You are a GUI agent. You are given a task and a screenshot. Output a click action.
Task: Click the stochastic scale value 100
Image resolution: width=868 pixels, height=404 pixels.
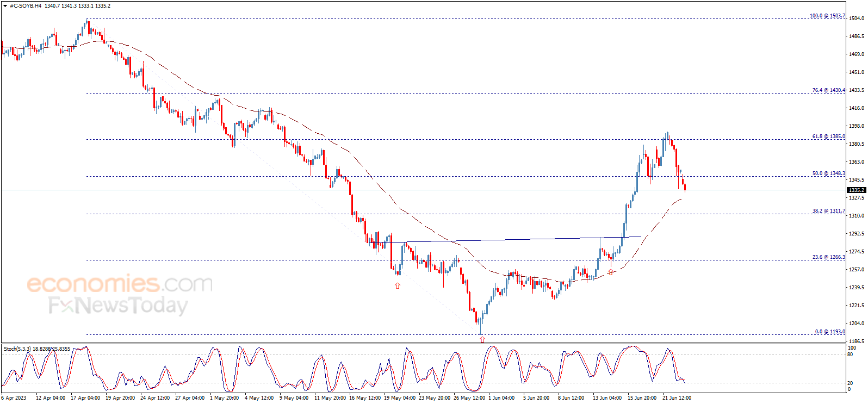pos(852,348)
